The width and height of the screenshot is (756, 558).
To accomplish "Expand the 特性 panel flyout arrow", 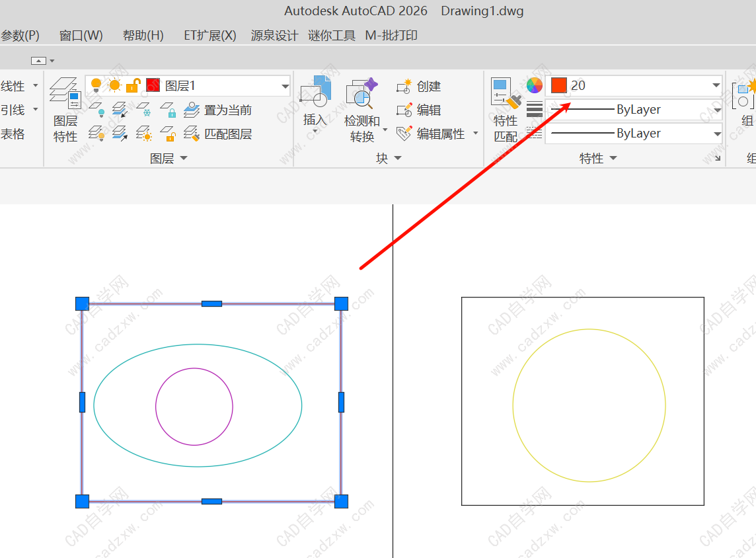I will (613, 158).
